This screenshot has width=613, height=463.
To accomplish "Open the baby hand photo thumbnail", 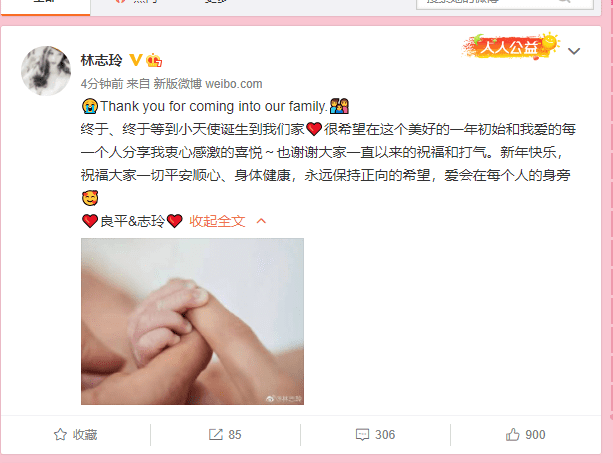I will (x=192, y=321).
